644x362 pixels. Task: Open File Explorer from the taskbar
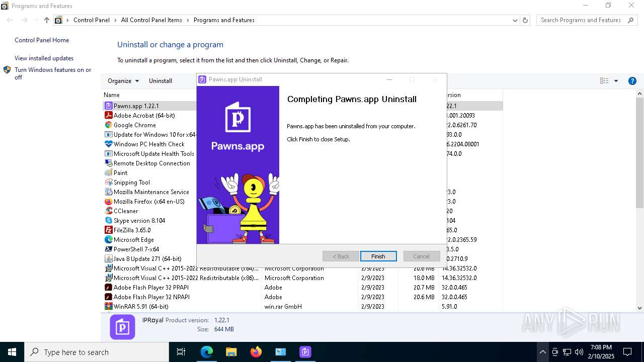click(x=231, y=352)
